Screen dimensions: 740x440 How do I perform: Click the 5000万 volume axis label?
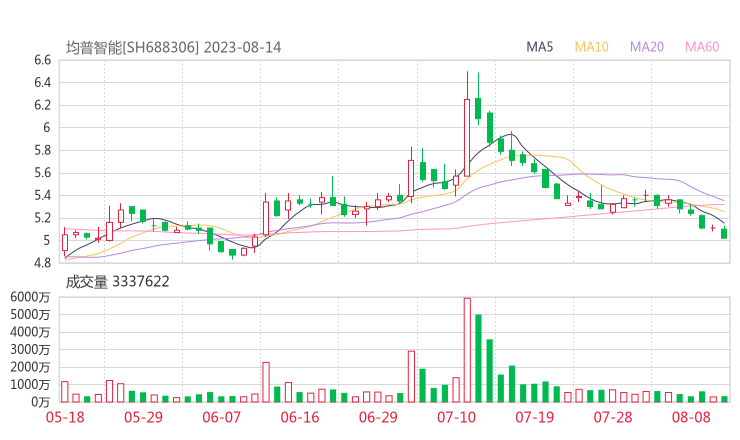[x=30, y=315]
